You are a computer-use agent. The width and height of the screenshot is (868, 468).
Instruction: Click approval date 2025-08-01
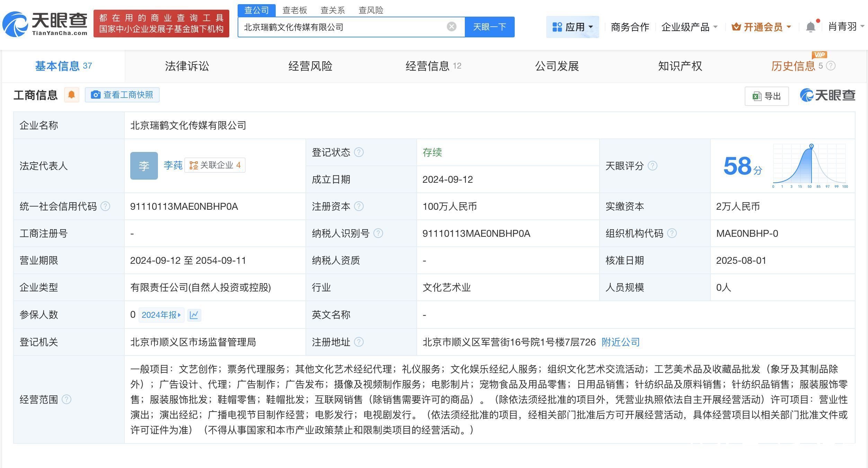click(741, 260)
